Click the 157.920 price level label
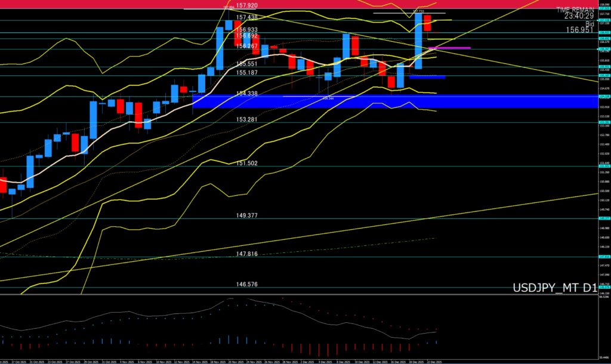Image resolution: width=611 pixels, height=364 pixels. coord(246,5)
